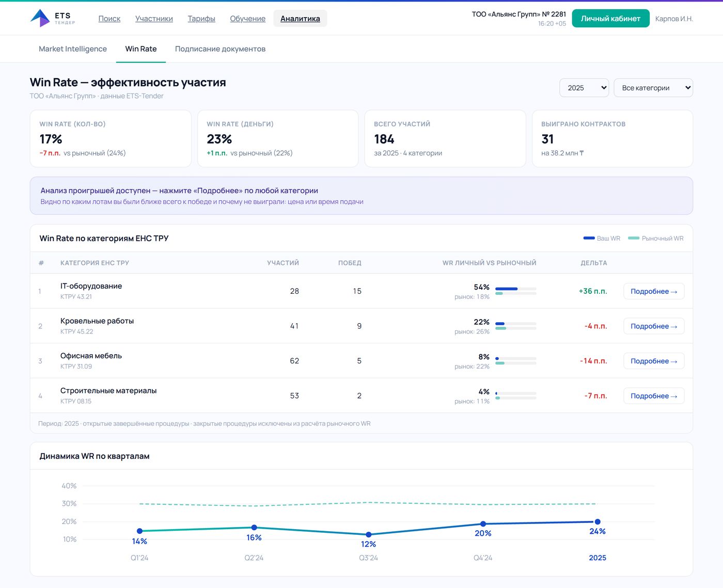Open the Поиск navigation link
This screenshot has height=588, width=723.
109,19
